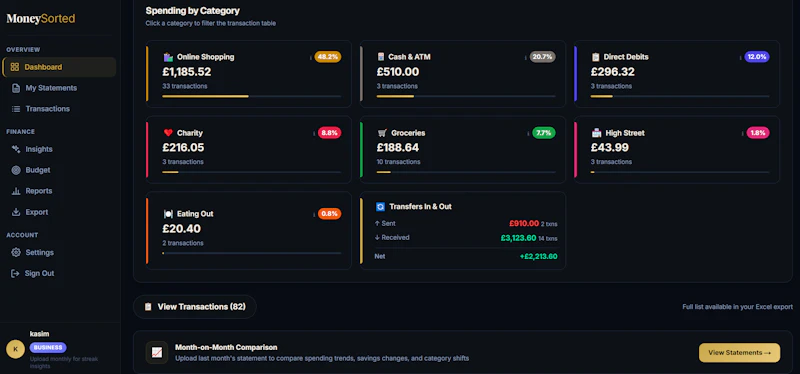Viewport: 800px width, 374px height.
Task: Click the 48.2% percentage badge
Action: [x=328, y=57]
